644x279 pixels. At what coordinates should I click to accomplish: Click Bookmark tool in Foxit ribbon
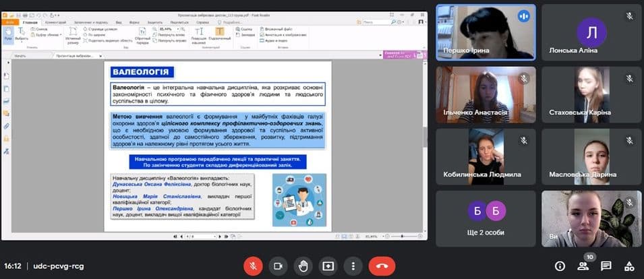(245, 35)
